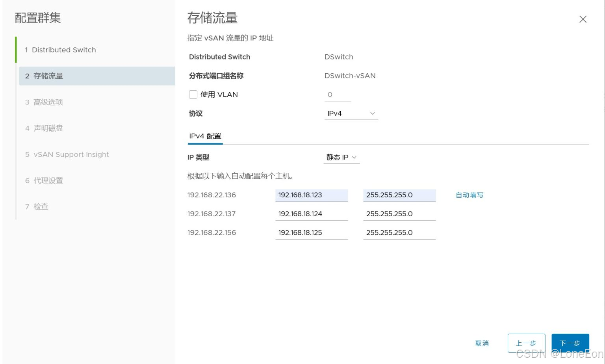Click the 根据以下输入自动配置每个主机 hint text

(241, 176)
